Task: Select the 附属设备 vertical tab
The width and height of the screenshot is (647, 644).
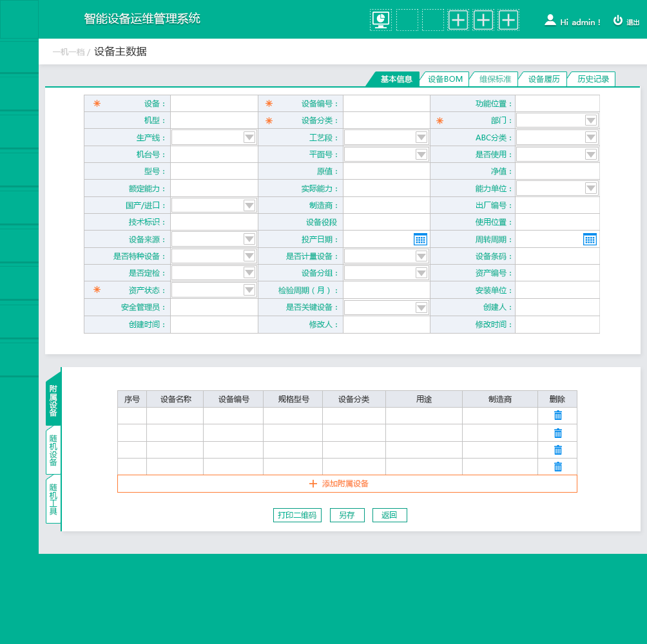Action: [x=53, y=401]
